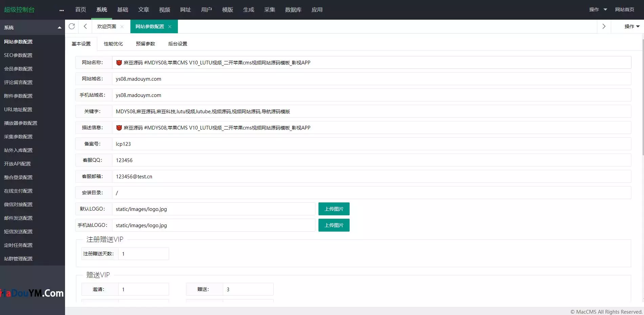The height and width of the screenshot is (315, 644).
Task: Select SEO参数配置 in sidebar
Action: pos(18,55)
